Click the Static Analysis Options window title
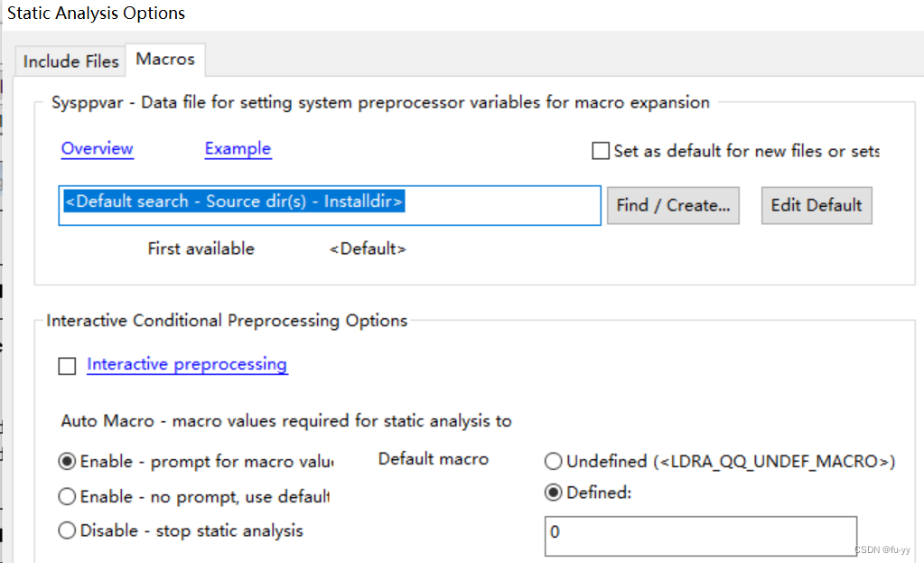 click(96, 14)
